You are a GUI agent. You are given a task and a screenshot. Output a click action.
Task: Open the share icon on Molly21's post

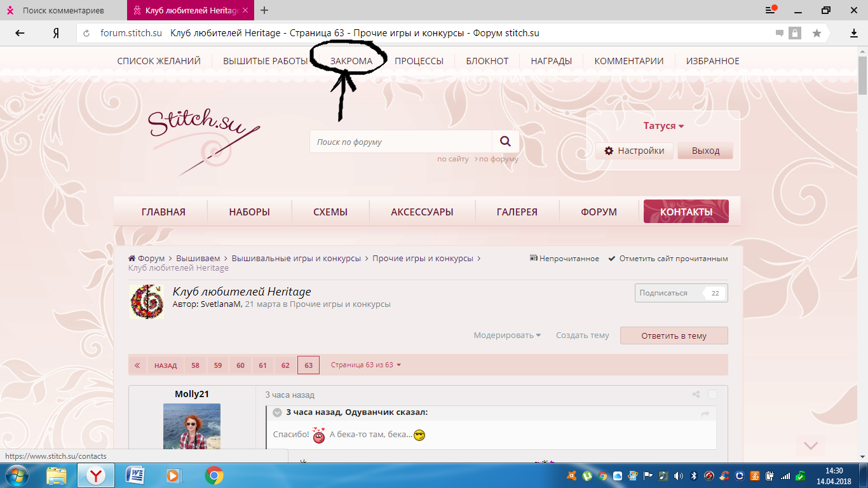pos(696,395)
